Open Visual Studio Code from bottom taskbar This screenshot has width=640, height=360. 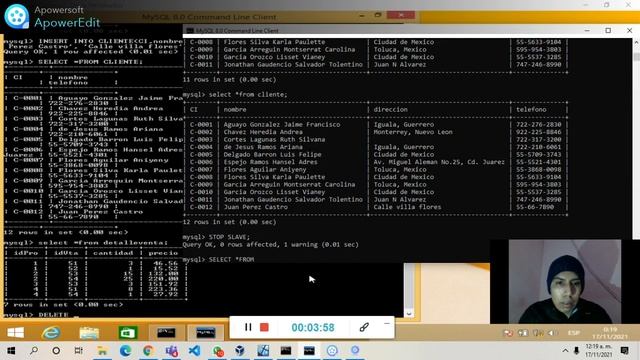coord(195,351)
